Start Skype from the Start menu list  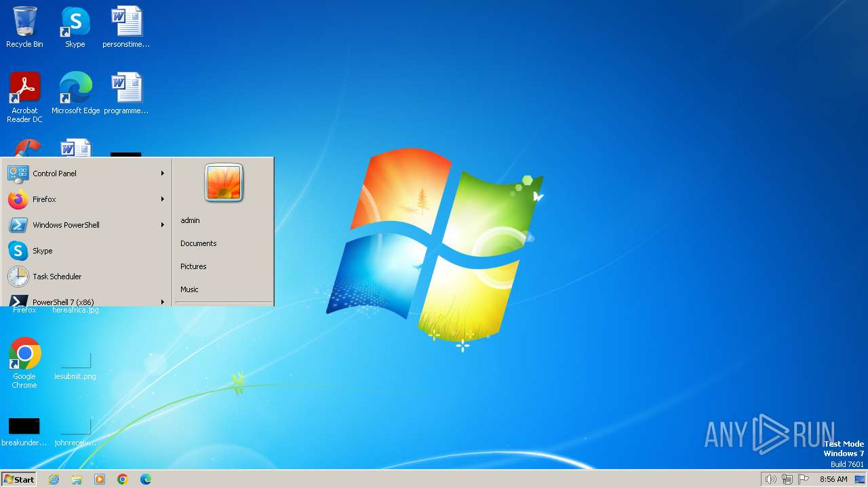point(87,251)
